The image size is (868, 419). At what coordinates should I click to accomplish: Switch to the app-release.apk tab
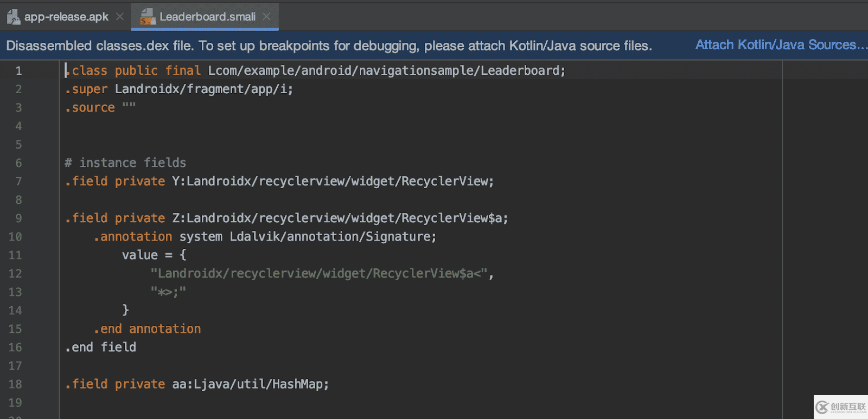[x=66, y=17]
